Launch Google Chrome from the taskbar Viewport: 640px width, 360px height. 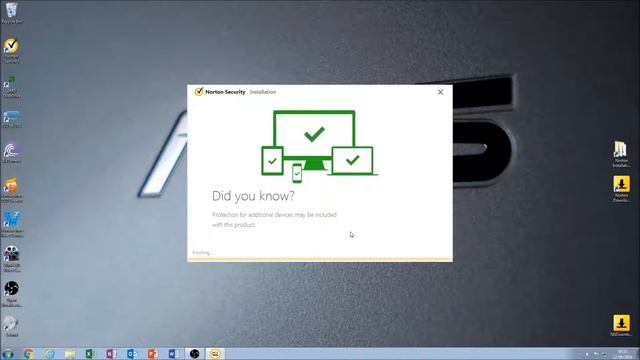pyautogui.click(x=29, y=354)
